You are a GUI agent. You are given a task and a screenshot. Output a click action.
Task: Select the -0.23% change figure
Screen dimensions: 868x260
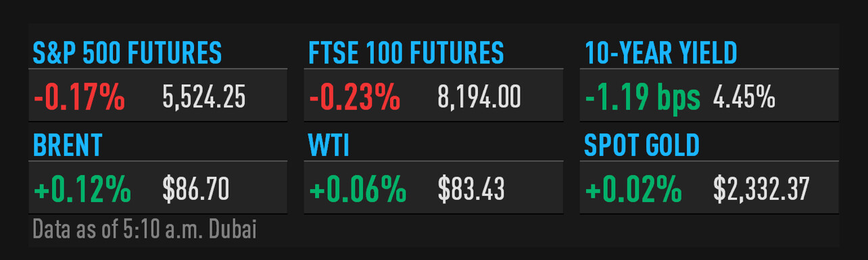[x=355, y=99]
